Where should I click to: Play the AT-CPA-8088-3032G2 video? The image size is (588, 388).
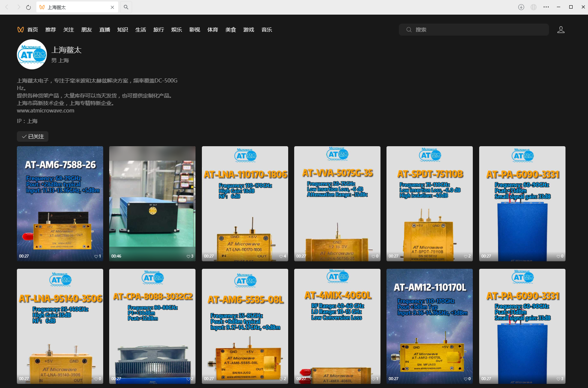152,326
